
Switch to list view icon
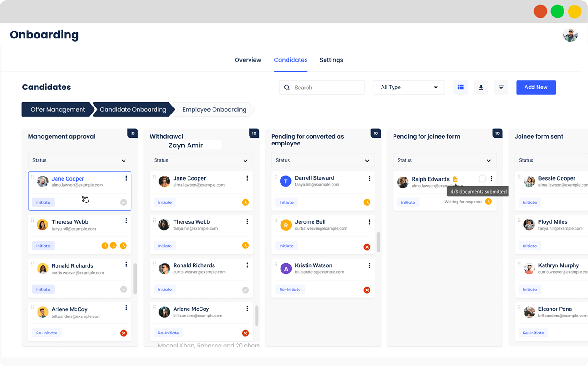(461, 87)
